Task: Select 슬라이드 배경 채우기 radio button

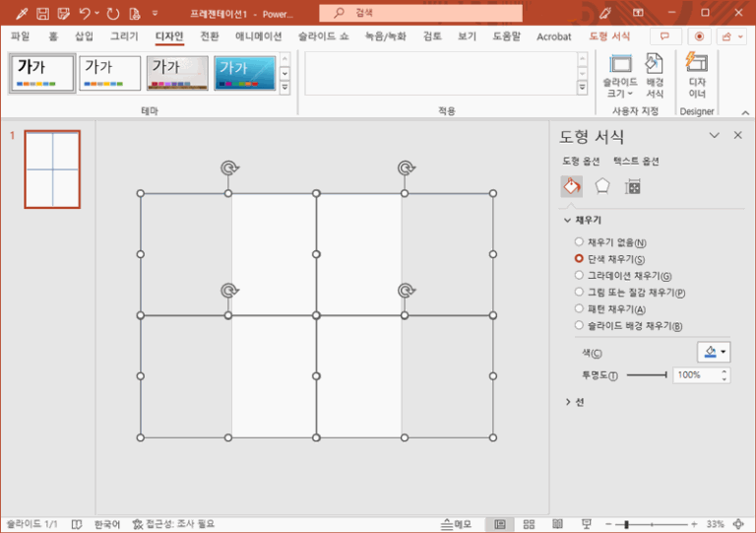Action: point(579,325)
